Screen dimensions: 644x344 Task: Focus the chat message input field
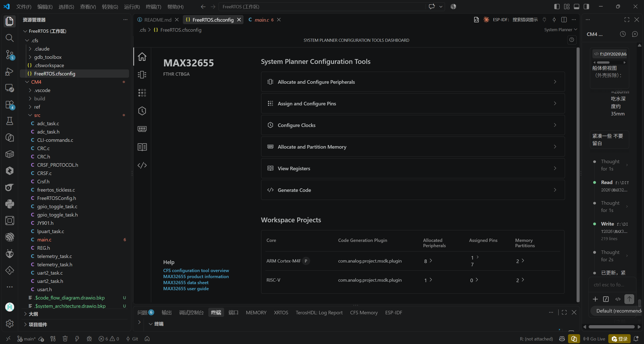tap(612, 285)
